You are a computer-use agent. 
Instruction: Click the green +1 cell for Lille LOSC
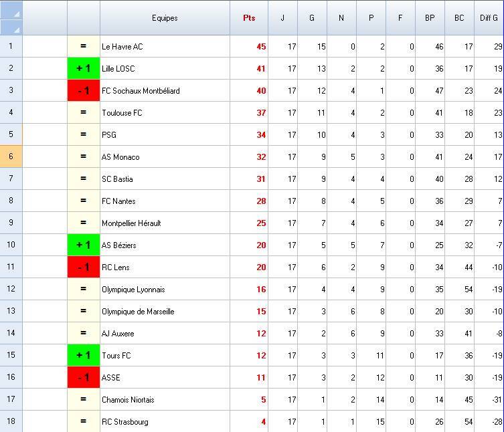tap(84, 68)
